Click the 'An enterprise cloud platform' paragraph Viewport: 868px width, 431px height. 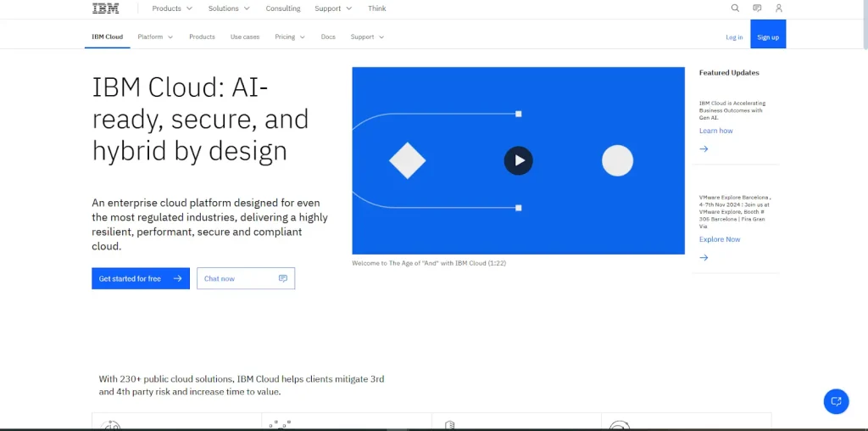pos(210,224)
